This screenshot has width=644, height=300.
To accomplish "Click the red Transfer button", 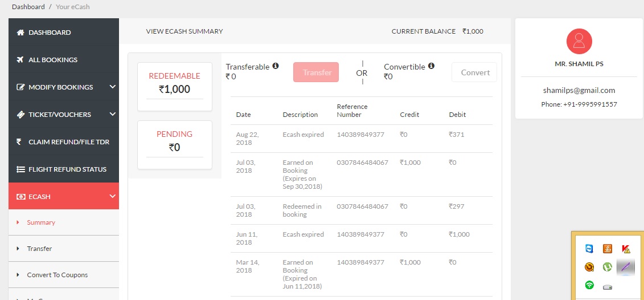I will [x=316, y=72].
